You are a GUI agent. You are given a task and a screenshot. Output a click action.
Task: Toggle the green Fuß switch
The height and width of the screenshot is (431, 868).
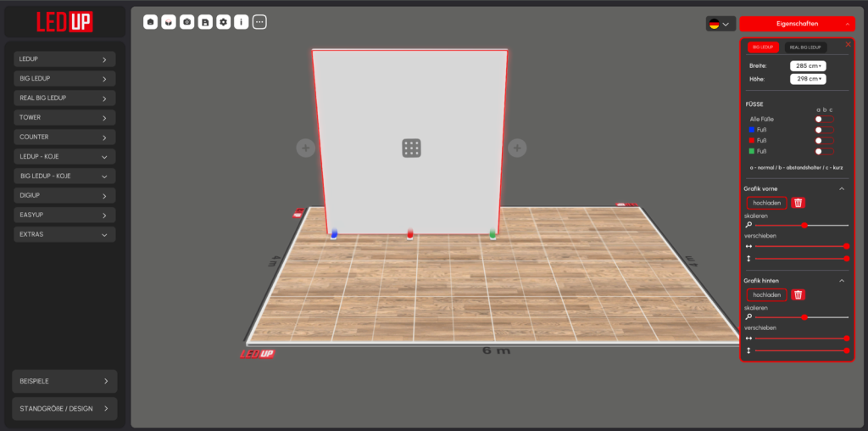tap(824, 151)
